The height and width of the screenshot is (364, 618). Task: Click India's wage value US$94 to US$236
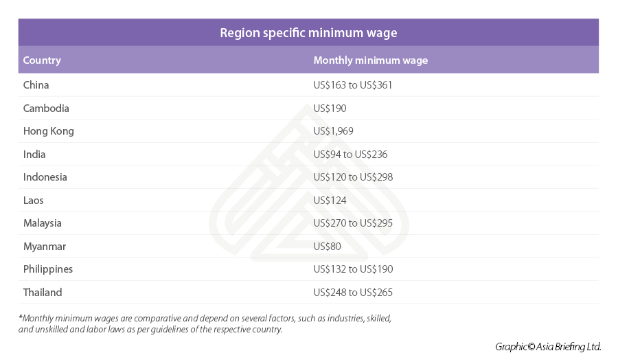point(350,155)
